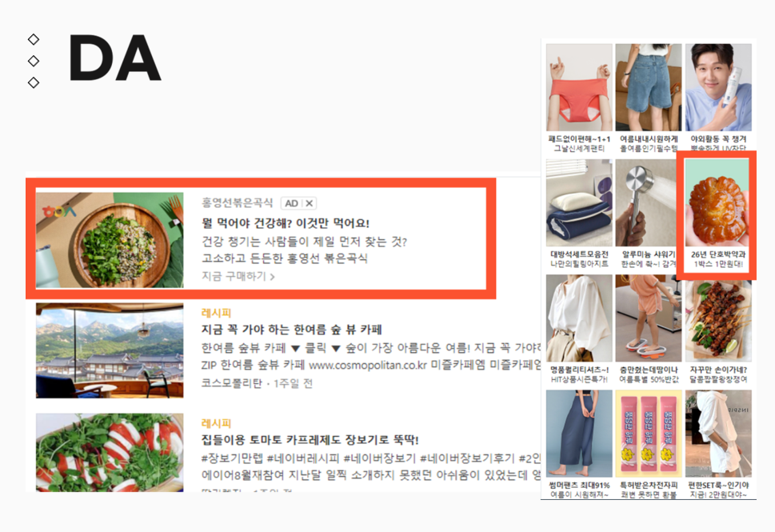Click the grain salad bowl ad thumbnail
Viewport: 775px width, 532px height.
tap(110, 240)
